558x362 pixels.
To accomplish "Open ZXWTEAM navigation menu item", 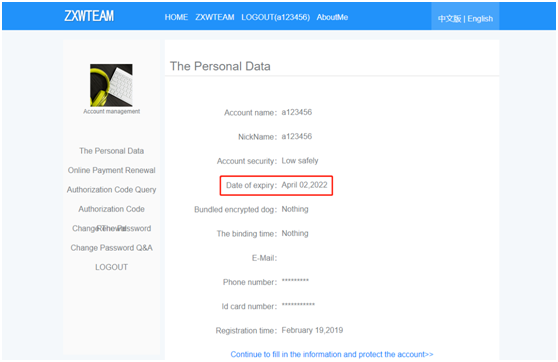I will coord(215,17).
